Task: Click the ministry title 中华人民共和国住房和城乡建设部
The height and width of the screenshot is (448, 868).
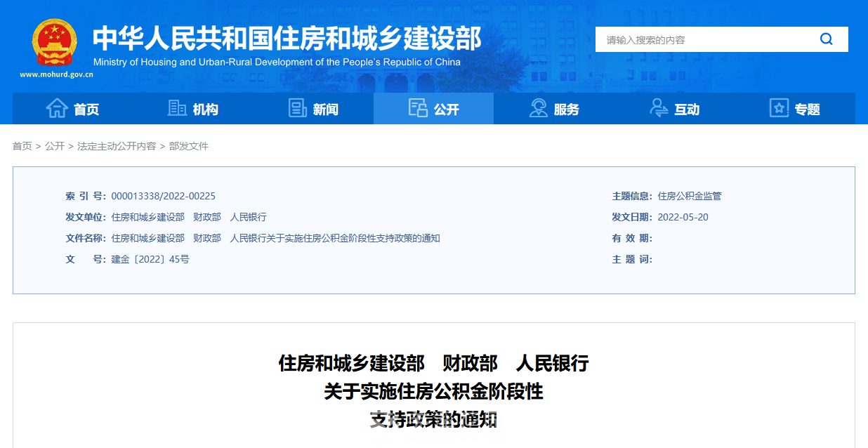Action: point(287,38)
